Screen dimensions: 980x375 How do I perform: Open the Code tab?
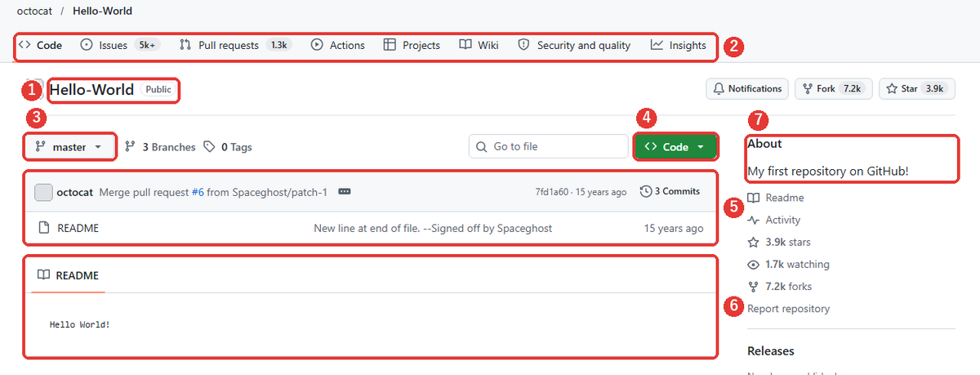point(41,46)
